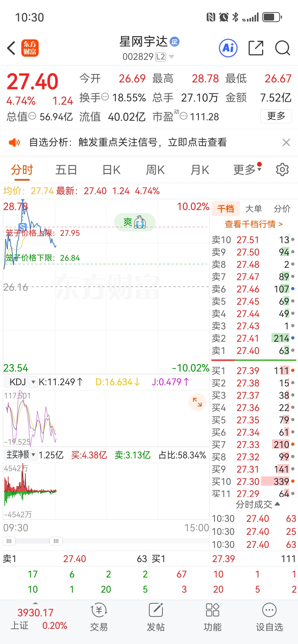298x644 pixels.
Task: Switch to the 日K tab
Action: coord(111,170)
